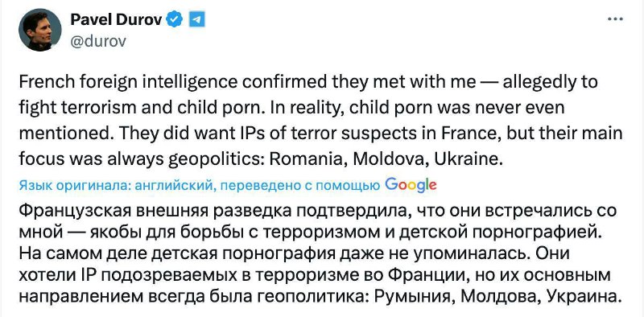Click the line starting 'хотели IP подозреваемых'

coord(315,274)
